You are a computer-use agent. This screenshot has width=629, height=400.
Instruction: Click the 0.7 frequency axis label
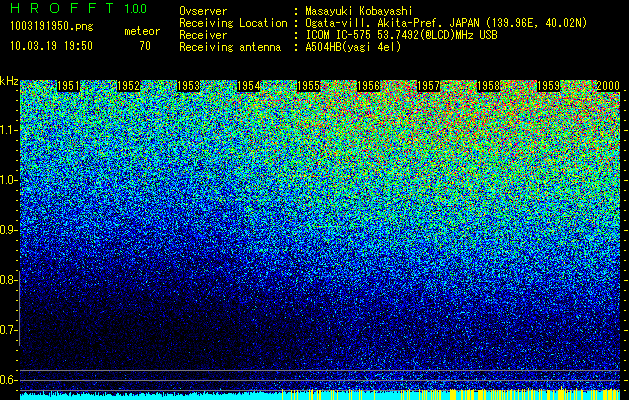point(7,330)
